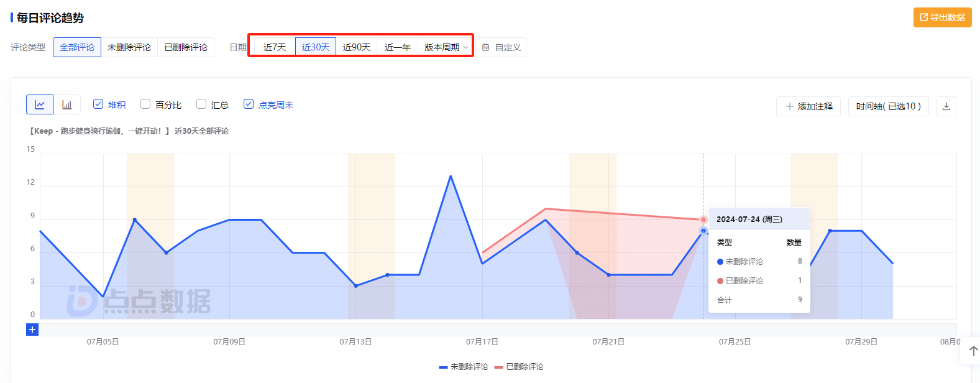Open the 时间轴 timeline selector
Image resolution: width=980 pixels, height=383 pixels.
click(887, 106)
